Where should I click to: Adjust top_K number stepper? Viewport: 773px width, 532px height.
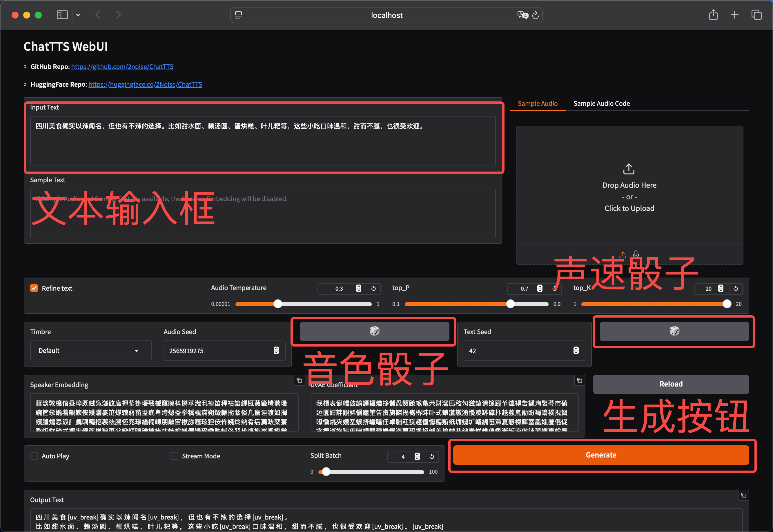[721, 288]
